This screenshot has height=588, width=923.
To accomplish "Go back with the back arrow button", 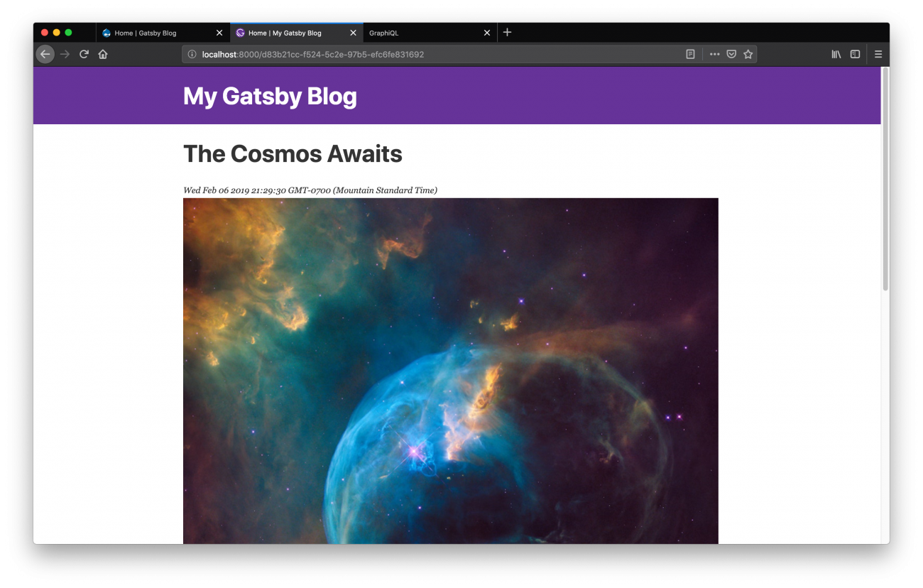I will pyautogui.click(x=45, y=54).
